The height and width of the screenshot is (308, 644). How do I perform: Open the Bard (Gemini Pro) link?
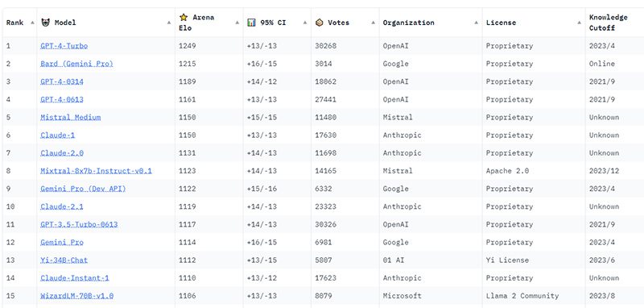click(76, 64)
